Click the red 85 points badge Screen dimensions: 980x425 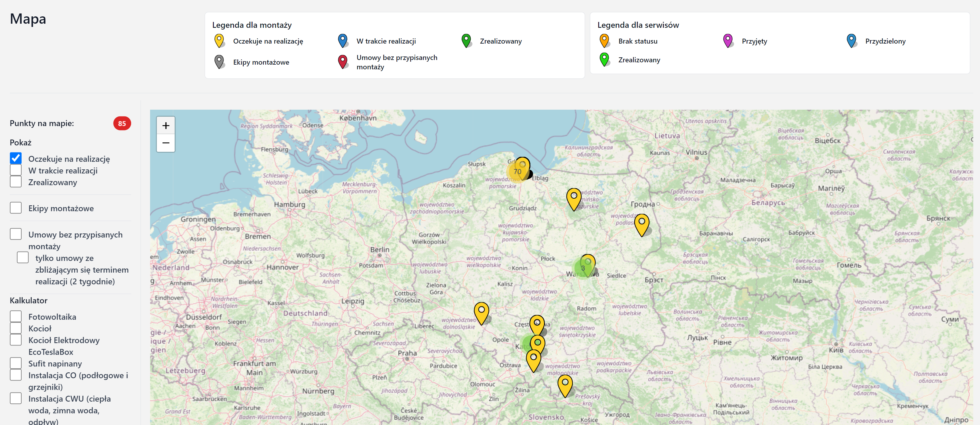point(122,123)
